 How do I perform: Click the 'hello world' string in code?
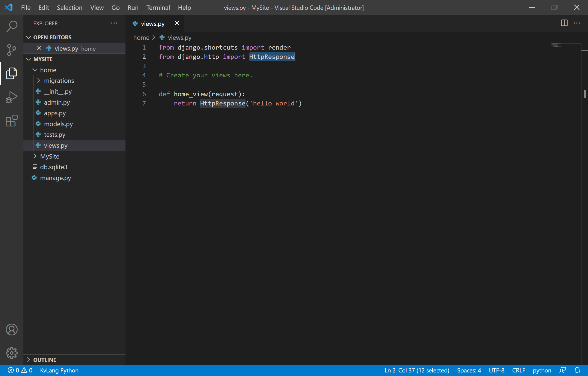tap(274, 103)
